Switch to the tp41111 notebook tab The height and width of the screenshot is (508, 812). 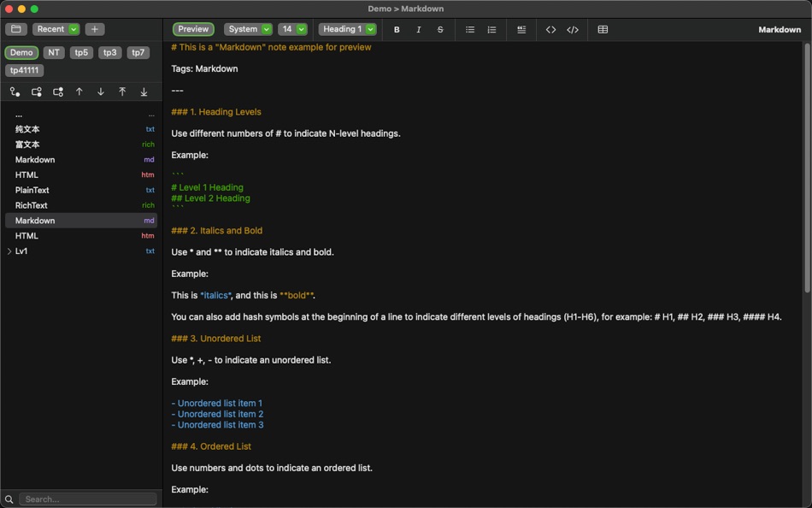[x=24, y=70]
